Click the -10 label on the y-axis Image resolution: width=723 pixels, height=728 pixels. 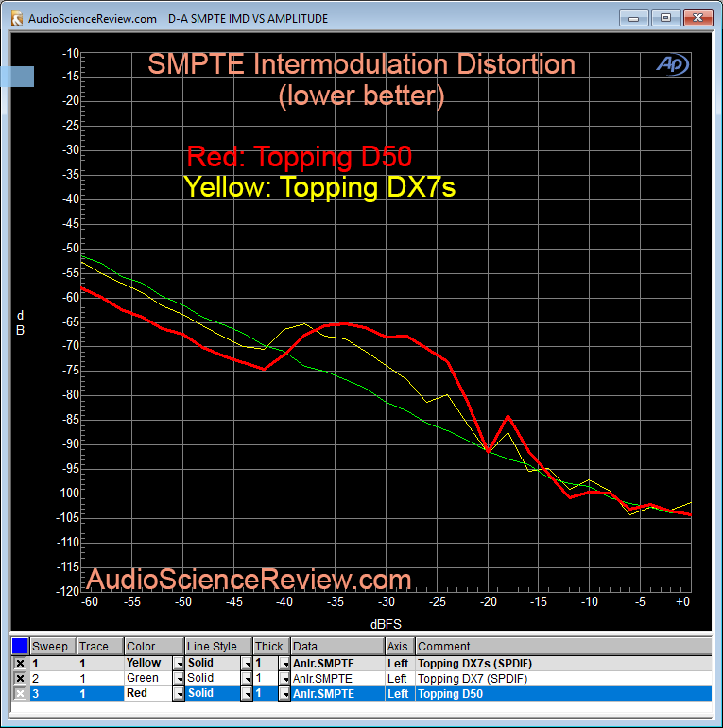[71, 53]
